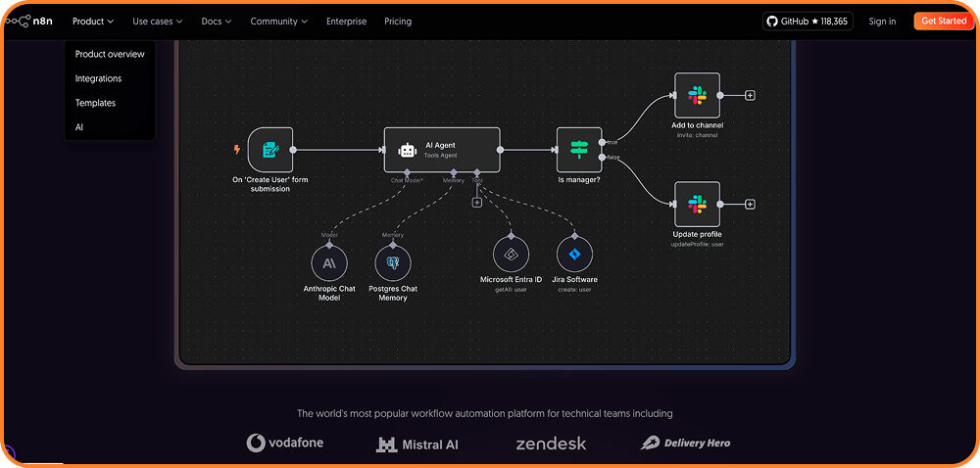Screen dimensions: 980x468
Task: Select the Update profile Slack node
Action: tap(697, 204)
